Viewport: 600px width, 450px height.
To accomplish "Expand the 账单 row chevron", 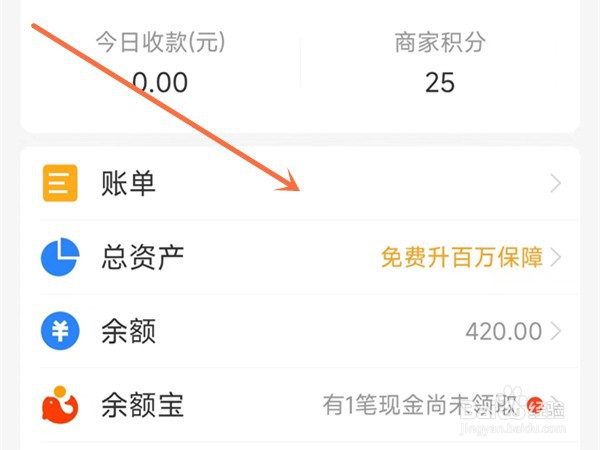I will point(556,183).
